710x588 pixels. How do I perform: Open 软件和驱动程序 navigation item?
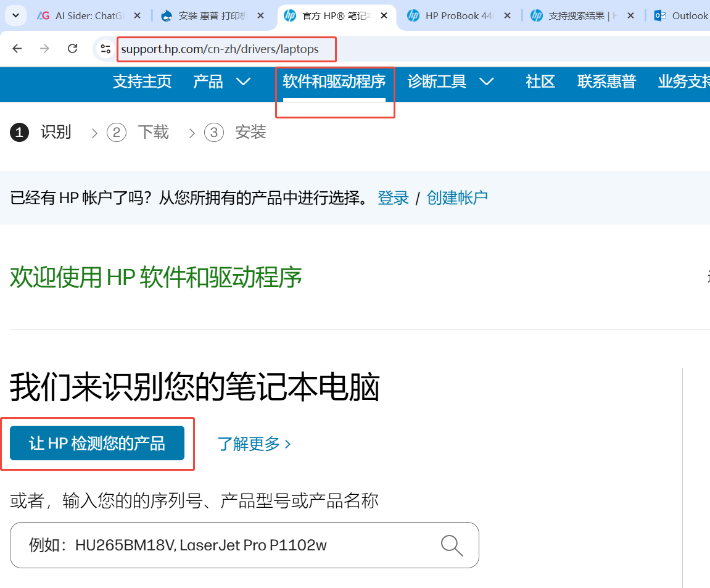[x=334, y=81]
